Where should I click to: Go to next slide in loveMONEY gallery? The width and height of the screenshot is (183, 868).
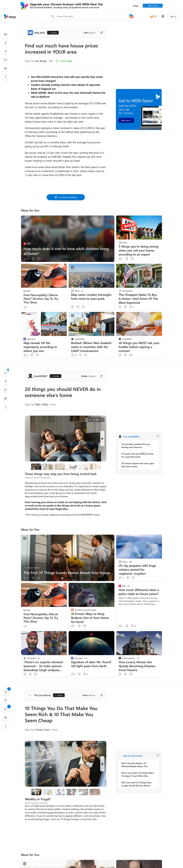(x=102, y=438)
